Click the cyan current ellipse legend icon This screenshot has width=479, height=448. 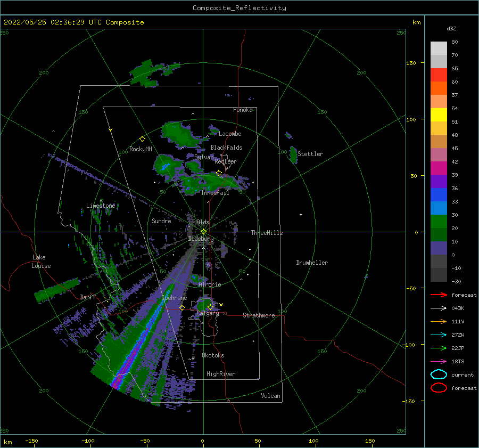click(439, 374)
